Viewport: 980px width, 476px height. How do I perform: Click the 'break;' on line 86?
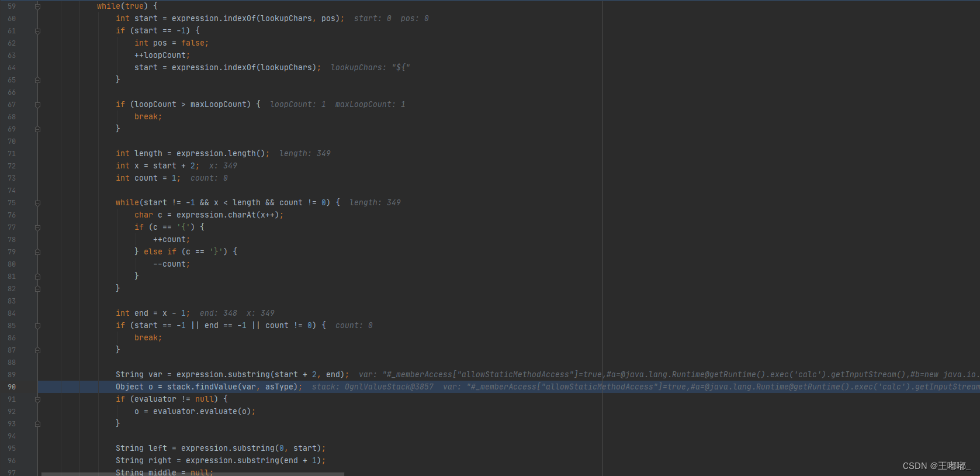[148, 338]
